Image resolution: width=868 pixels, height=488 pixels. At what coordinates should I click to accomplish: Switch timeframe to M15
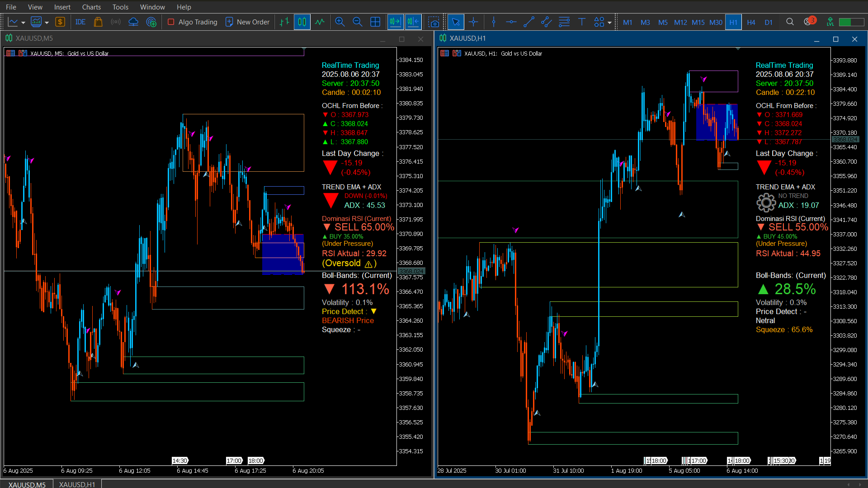pos(698,22)
